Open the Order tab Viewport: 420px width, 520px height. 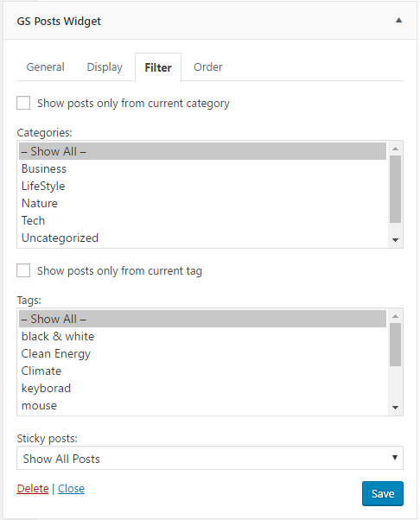(x=208, y=67)
